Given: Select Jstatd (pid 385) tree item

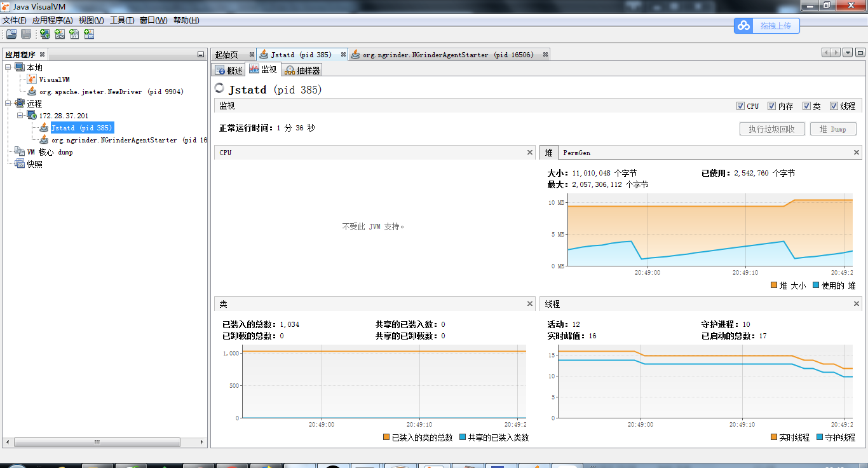Looking at the screenshot, I should (82, 128).
